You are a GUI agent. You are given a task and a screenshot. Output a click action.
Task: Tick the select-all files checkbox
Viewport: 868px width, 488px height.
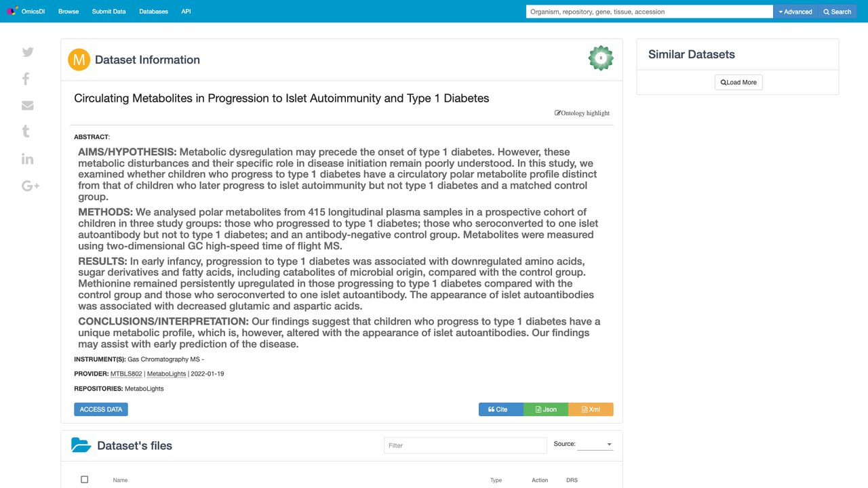(x=85, y=479)
